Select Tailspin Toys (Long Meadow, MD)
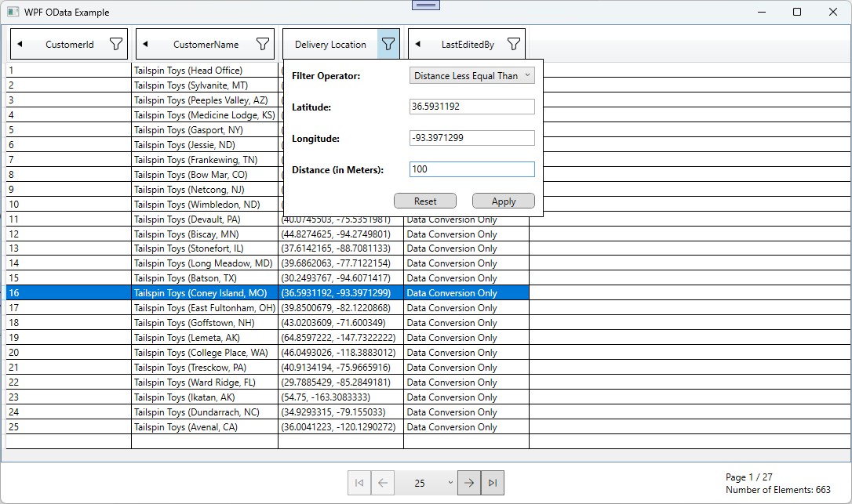 tap(203, 263)
